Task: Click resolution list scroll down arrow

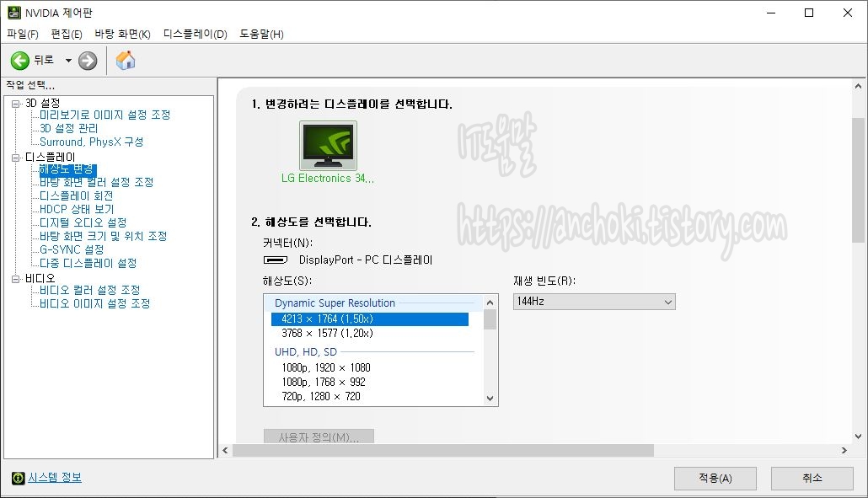Action: (490, 398)
